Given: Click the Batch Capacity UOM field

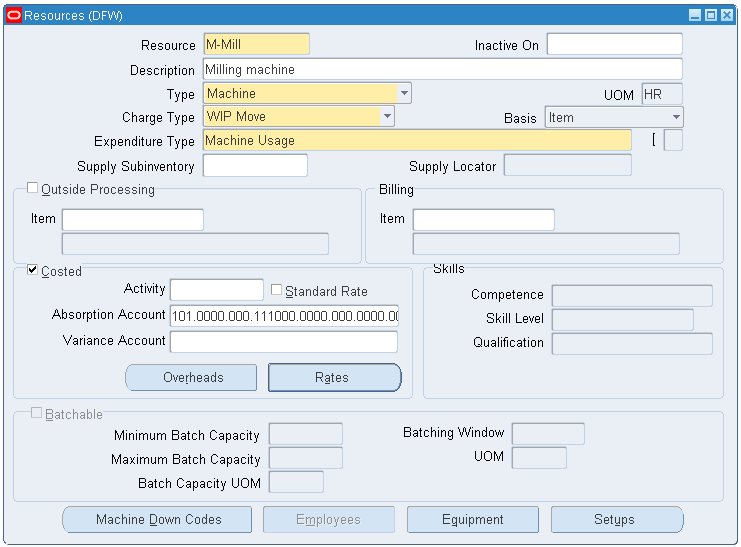Looking at the screenshot, I should point(296,482).
